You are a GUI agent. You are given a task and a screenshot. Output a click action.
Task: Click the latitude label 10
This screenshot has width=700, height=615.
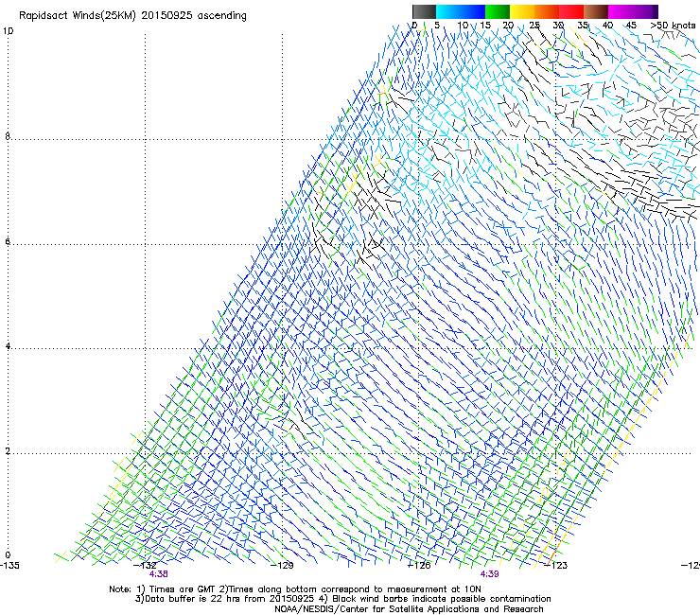[x=8, y=31]
